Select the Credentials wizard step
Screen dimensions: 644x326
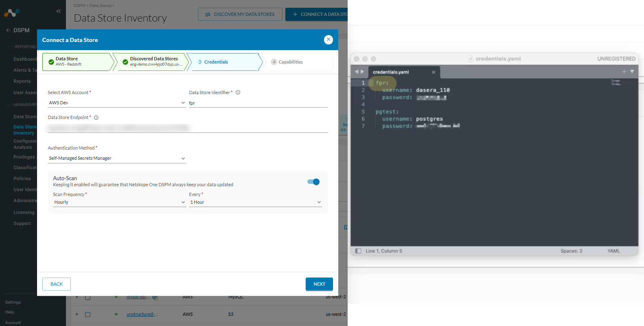pyautogui.click(x=225, y=62)
